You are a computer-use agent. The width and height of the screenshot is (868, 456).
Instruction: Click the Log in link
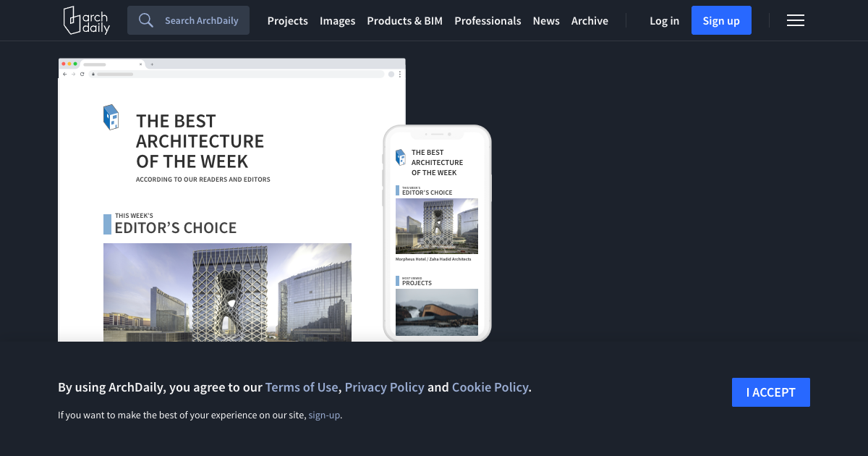tap(664, 20)
